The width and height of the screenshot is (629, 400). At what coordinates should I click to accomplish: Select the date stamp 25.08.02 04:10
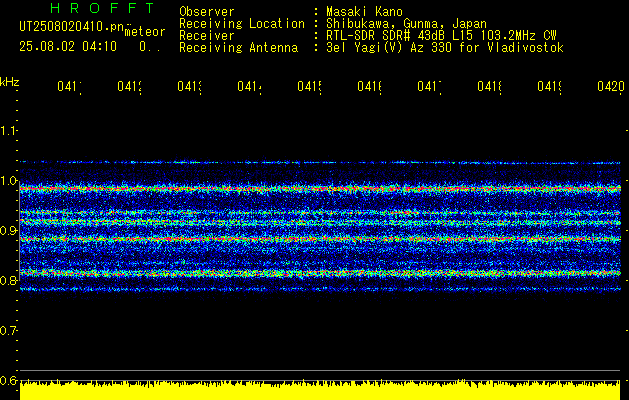(x=68, y=47)
